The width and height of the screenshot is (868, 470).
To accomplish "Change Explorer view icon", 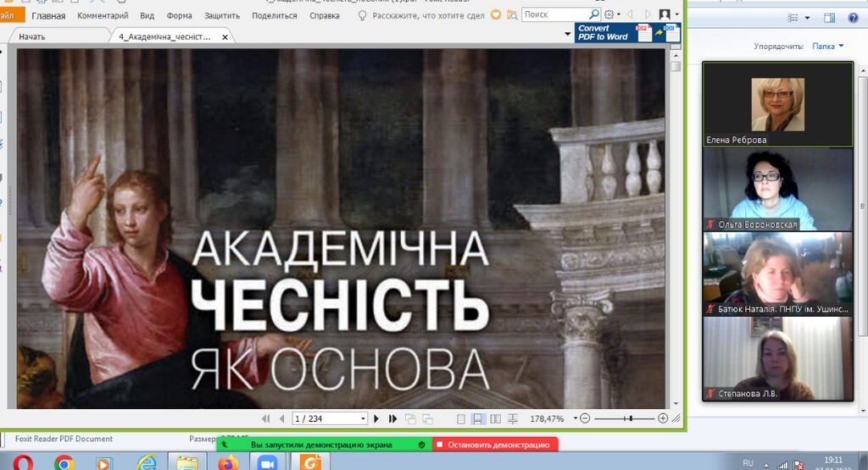I will (x=793, y=19).
